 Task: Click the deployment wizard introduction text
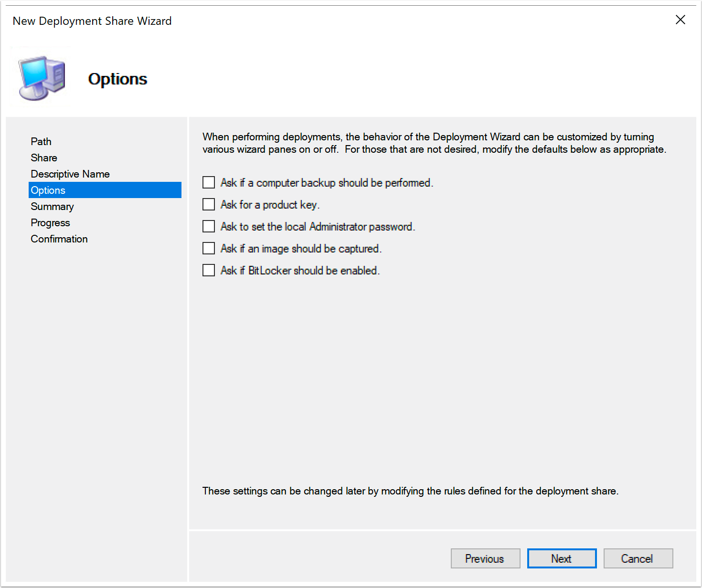point(434,143)
